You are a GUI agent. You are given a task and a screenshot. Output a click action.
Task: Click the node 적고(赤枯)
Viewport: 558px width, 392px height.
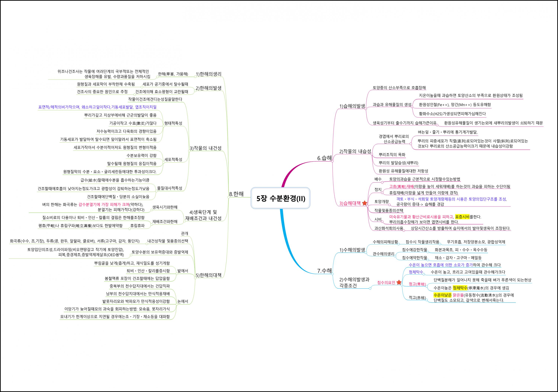click(x=417, y=297)
